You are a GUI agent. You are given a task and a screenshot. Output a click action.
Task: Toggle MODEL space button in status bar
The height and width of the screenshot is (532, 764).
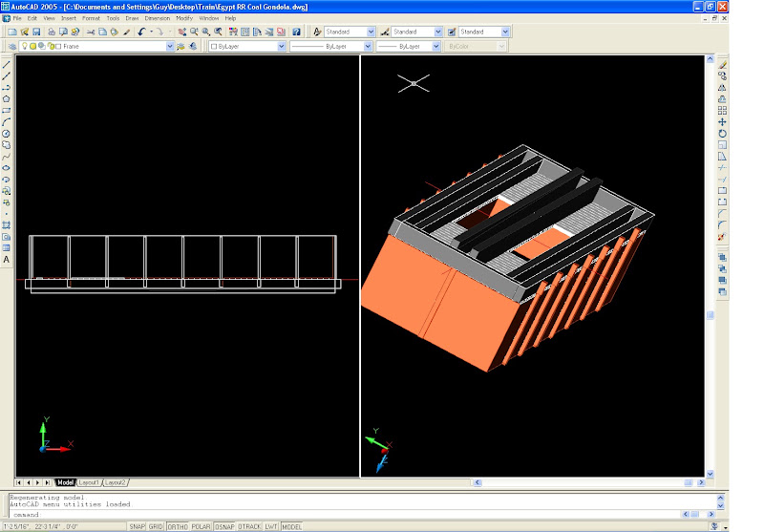tap(292, 526)
